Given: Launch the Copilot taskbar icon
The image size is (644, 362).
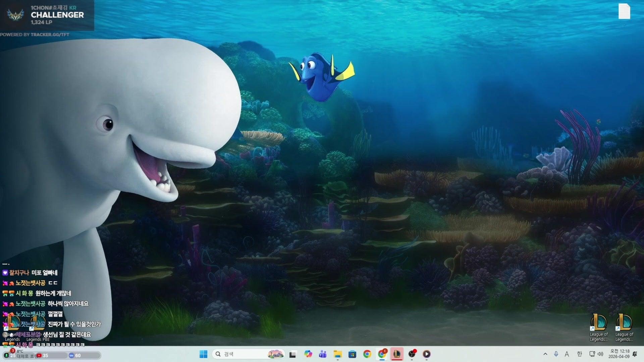Looking at the screenshot, I should pyautogui.click(x=308, y=354).
